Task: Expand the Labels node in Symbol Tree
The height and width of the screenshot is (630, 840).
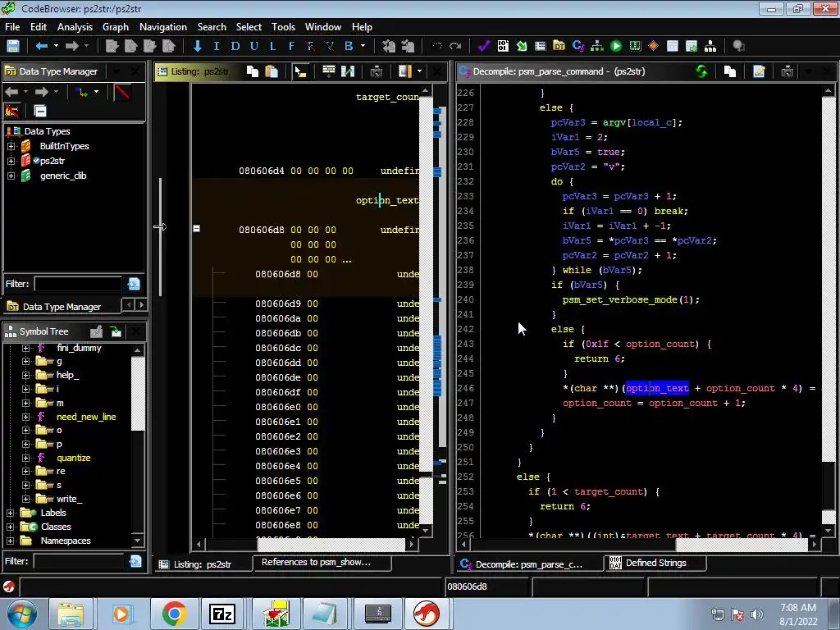Action: tap(10, 514)
